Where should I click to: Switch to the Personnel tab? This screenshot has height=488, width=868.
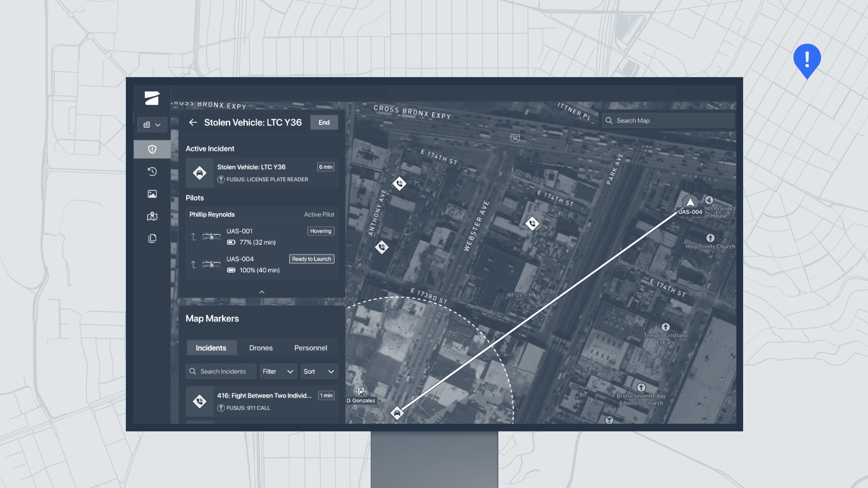tap(310, 348)
